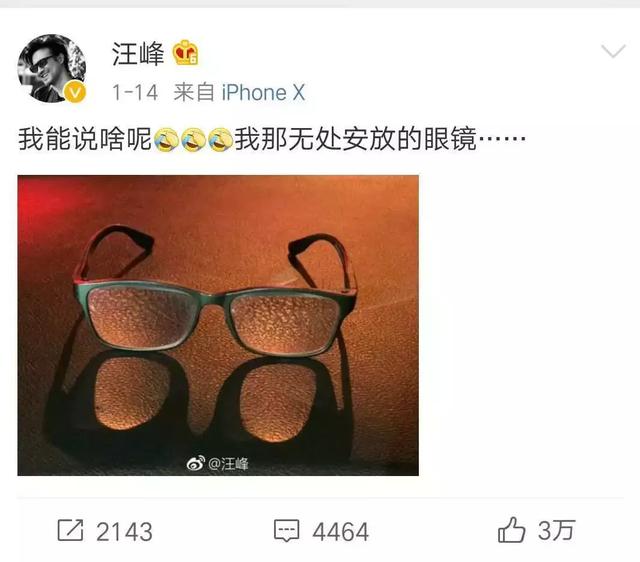Tap the post text 我能说啥呢
This screenshot has height=562, width=640.
pos(85,139)
